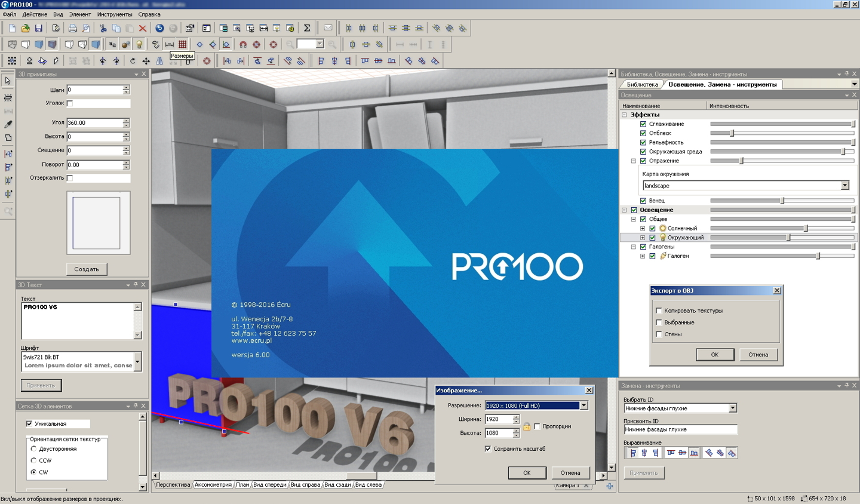Open the Справка menu
Screen dimensions: 860x504
point(149,14)
